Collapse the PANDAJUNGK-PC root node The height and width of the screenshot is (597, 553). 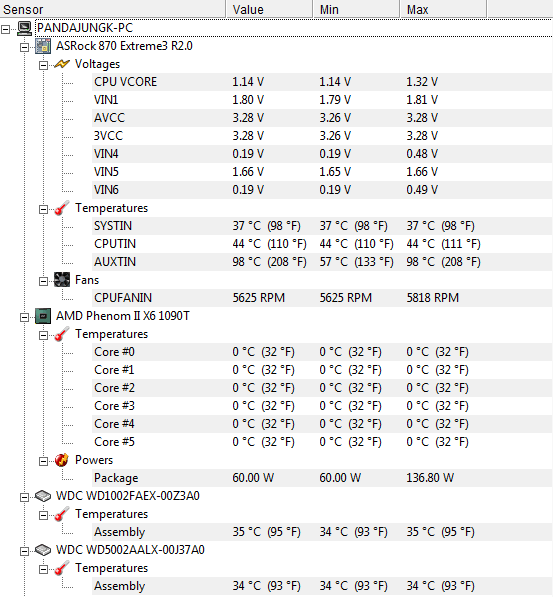(6, 29)
